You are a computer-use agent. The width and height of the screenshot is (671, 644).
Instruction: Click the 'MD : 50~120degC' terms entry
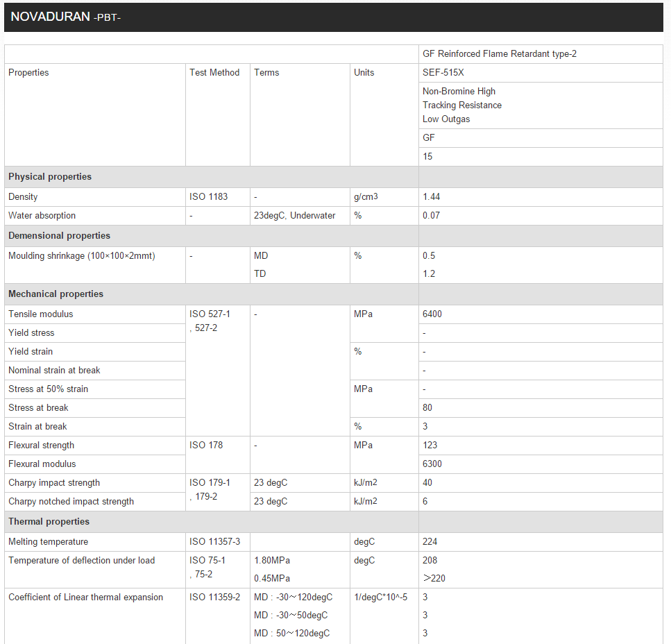[x=292, y=634]
